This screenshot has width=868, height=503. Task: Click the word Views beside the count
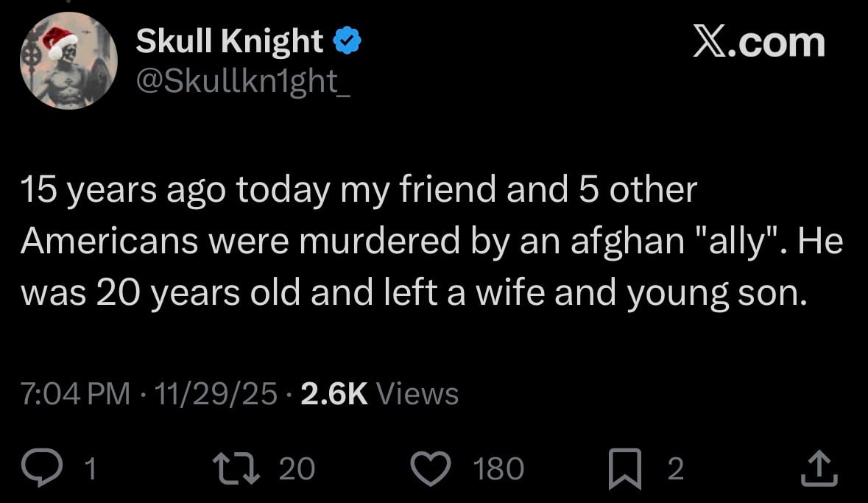pyautogui.click(x=417, y=394)
